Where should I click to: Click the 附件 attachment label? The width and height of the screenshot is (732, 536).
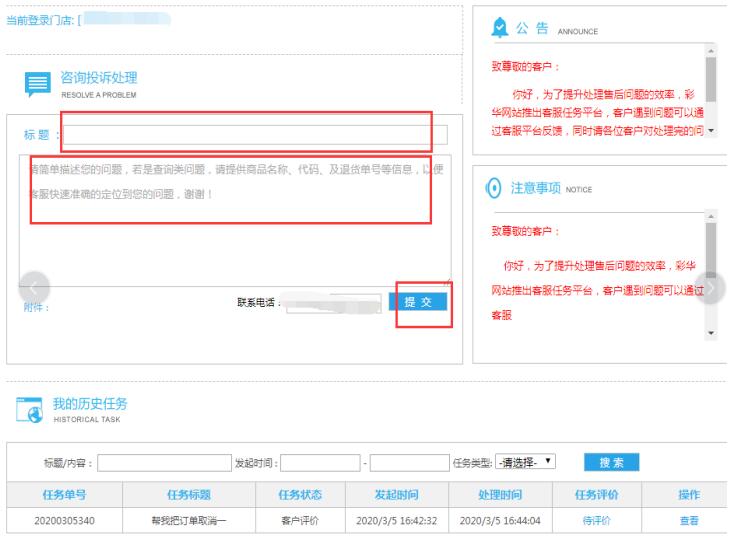[36, 307]
